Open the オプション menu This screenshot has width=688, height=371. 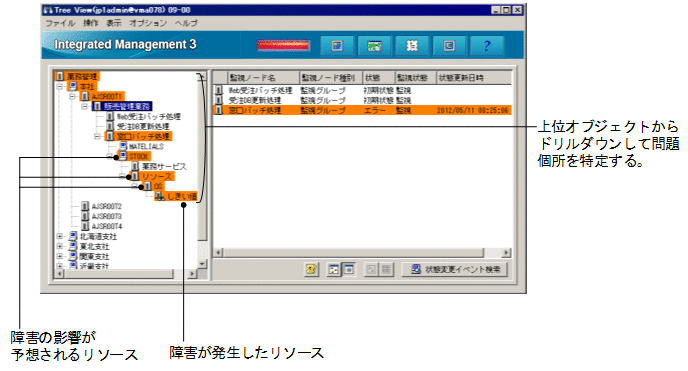pos(148,23)
